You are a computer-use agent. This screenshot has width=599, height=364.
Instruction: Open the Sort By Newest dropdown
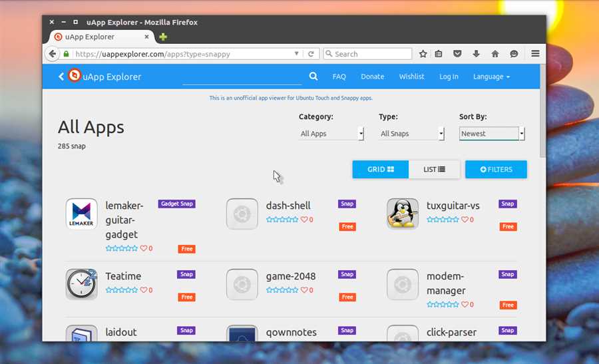point(492,134)
